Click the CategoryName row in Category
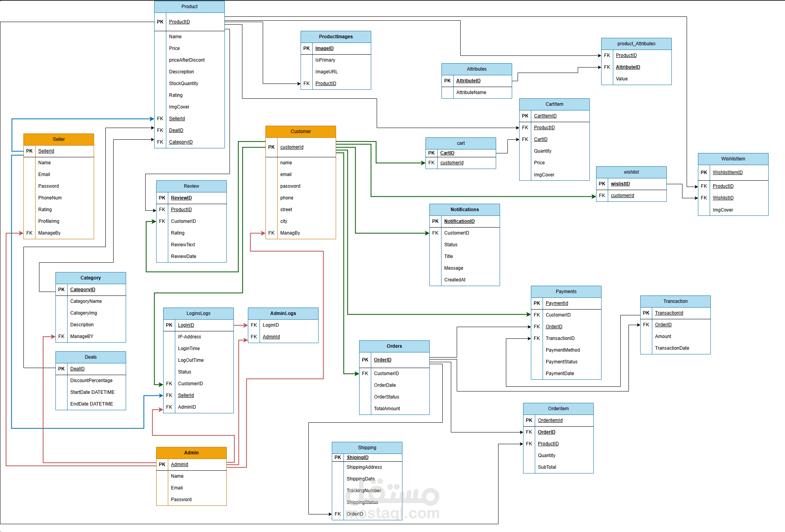Image resolution: width=785 pixels, height=532 pixels. click(x=86, y=301)
